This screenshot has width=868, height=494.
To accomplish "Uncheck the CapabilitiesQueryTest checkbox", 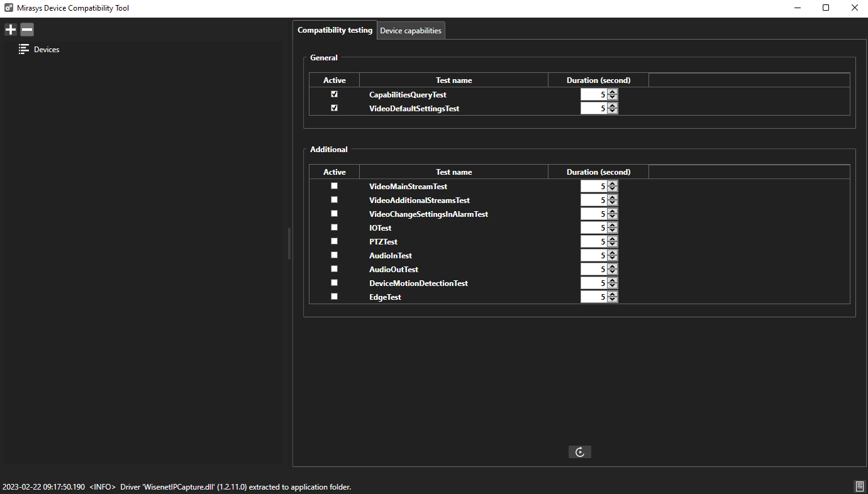I will click(x=334, y=94).
